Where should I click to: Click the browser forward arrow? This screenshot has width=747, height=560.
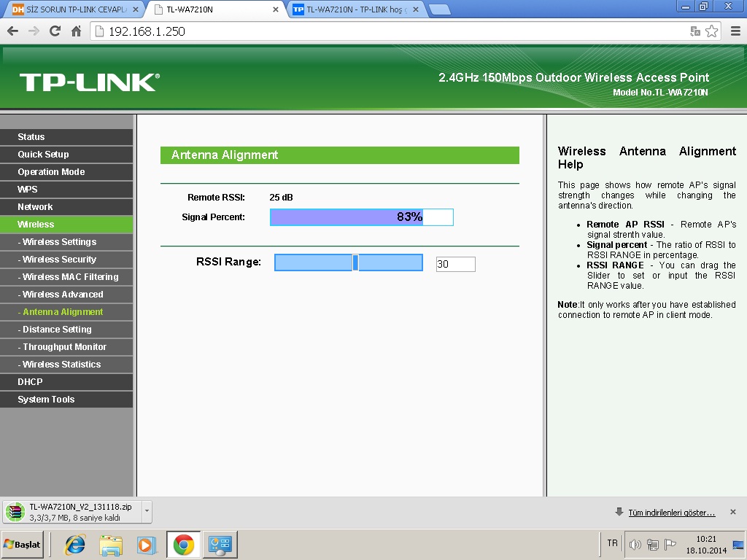pos(34,31)
